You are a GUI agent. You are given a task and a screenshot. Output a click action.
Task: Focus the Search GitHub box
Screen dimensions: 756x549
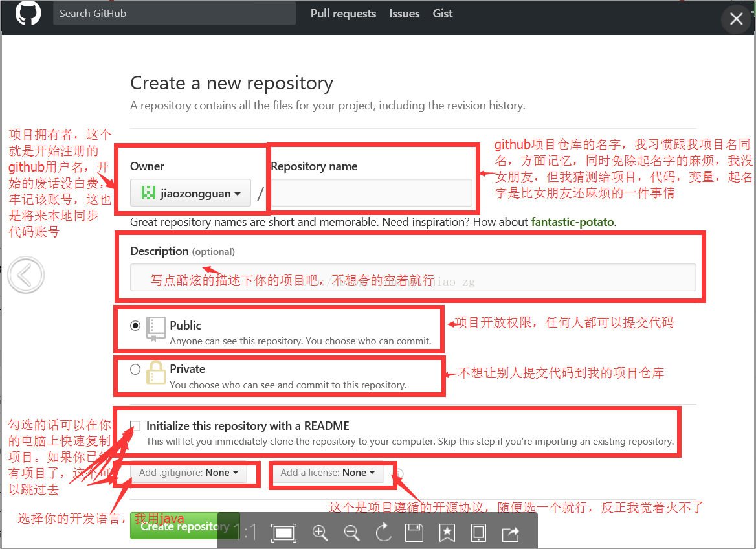[174, 14]
